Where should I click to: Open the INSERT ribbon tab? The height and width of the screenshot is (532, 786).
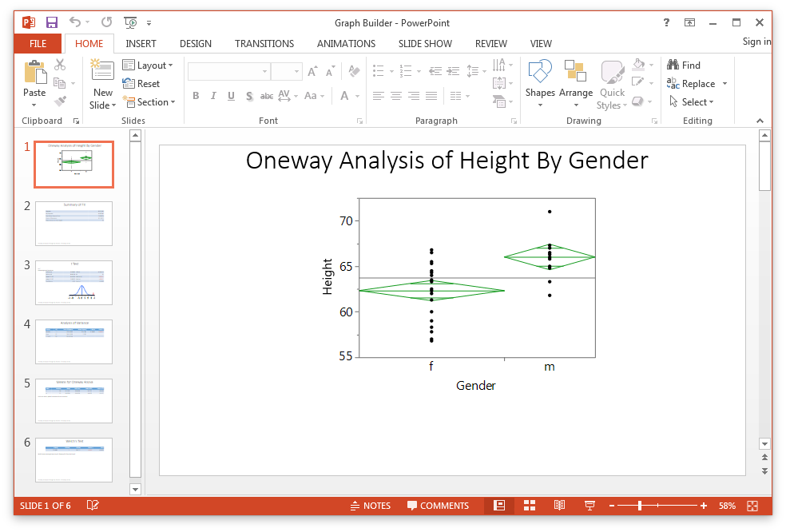coord(141,43)
